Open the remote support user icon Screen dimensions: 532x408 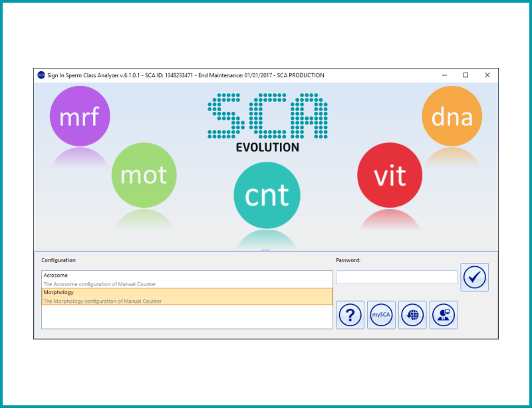(x=444, y=315)
